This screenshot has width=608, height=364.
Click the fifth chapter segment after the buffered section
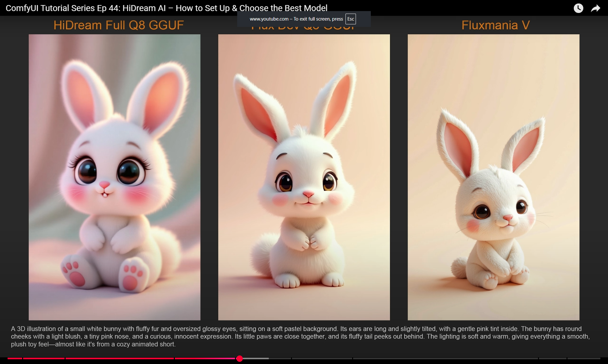[x=280, y=358]
